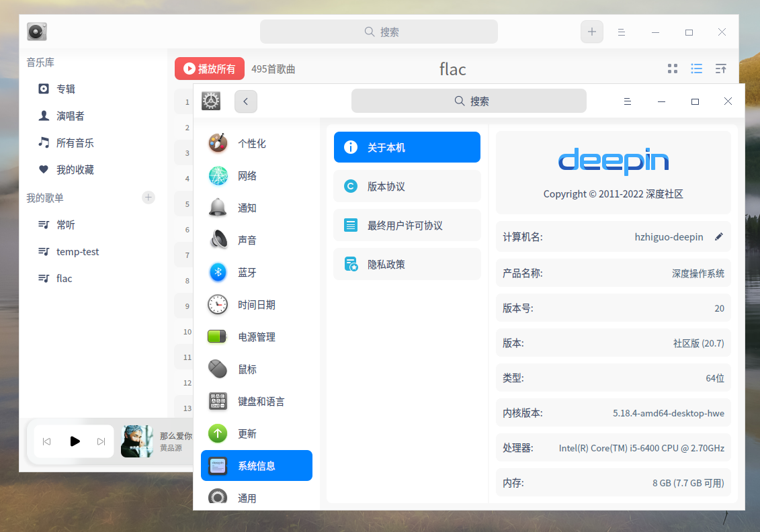Open the Control Center hamburger menu
The width and height of the screenshot is (760, 532).
click(x=627, y=101)
